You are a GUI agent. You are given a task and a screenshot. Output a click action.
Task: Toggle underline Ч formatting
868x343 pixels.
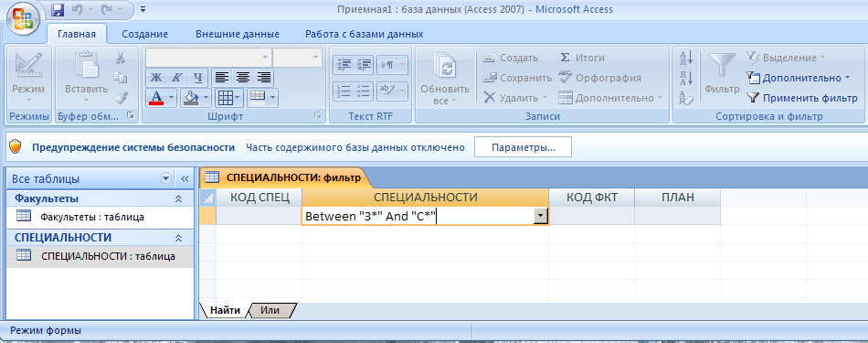point(197,78)
